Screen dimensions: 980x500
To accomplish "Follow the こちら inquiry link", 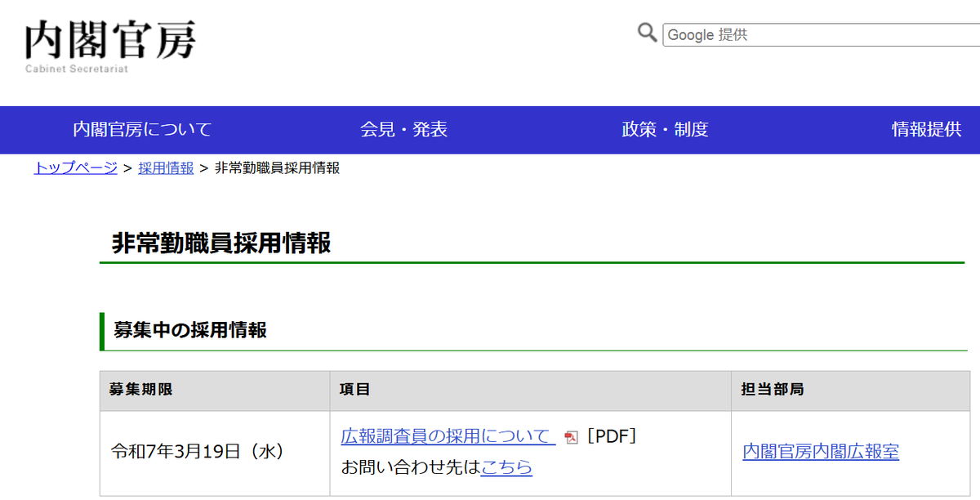I will tap(506, 467).
